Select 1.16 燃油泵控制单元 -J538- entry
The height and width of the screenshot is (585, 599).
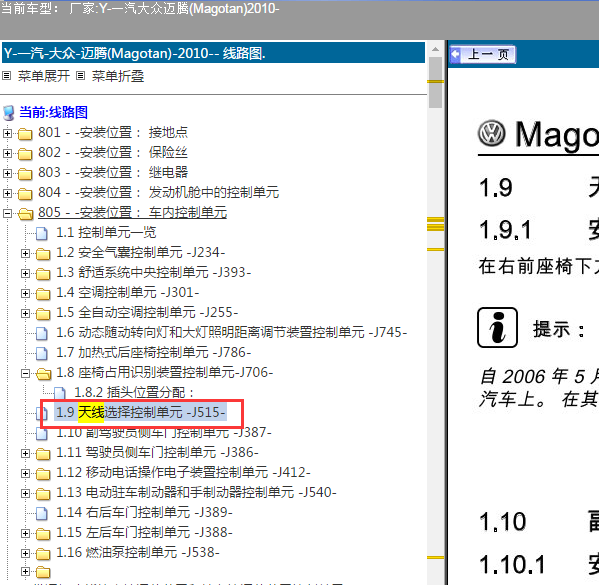pyautogui.click(x=138, y=552)
